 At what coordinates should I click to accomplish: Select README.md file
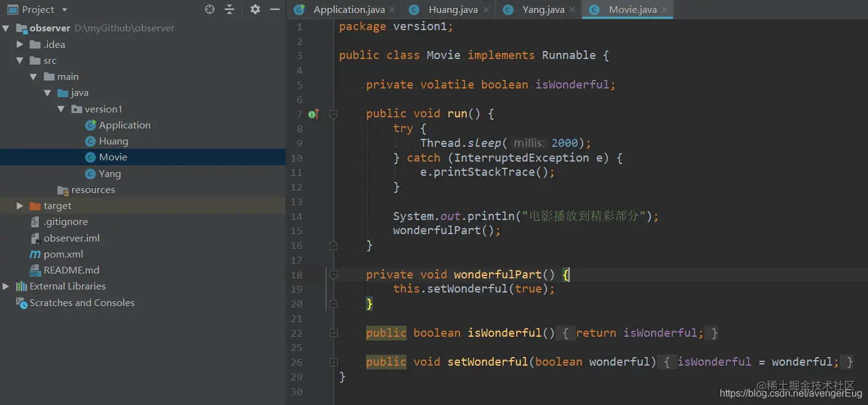tap(71, 270)
